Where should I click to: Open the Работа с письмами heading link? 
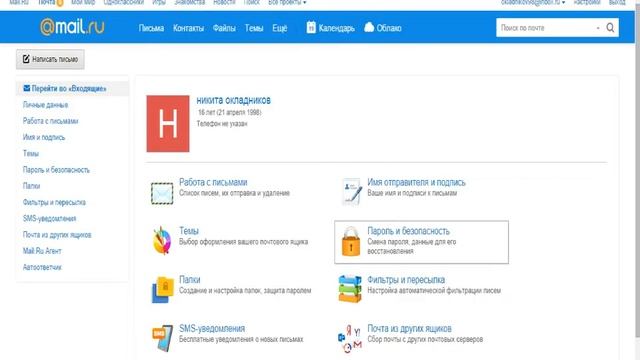click(213, 182)
